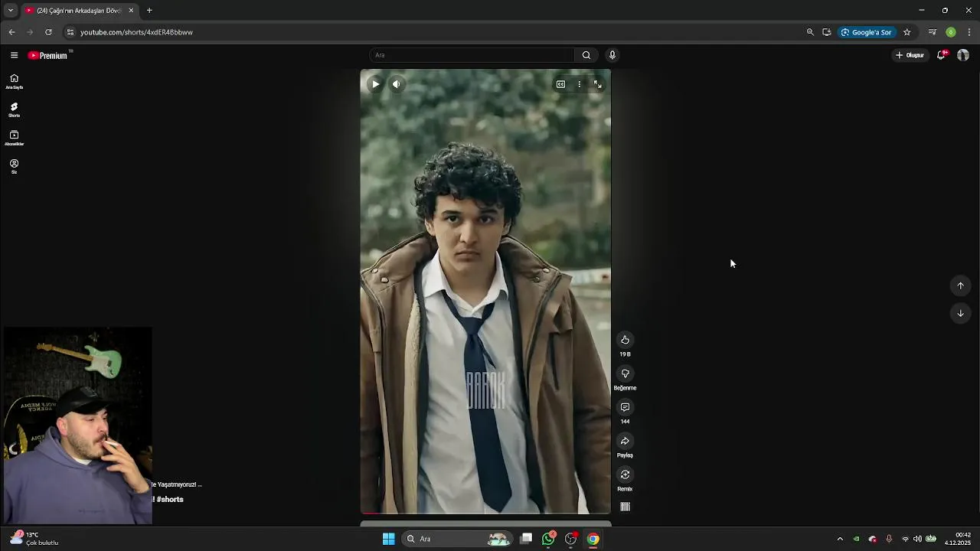Open the Short's three-dot options menu

579,84
